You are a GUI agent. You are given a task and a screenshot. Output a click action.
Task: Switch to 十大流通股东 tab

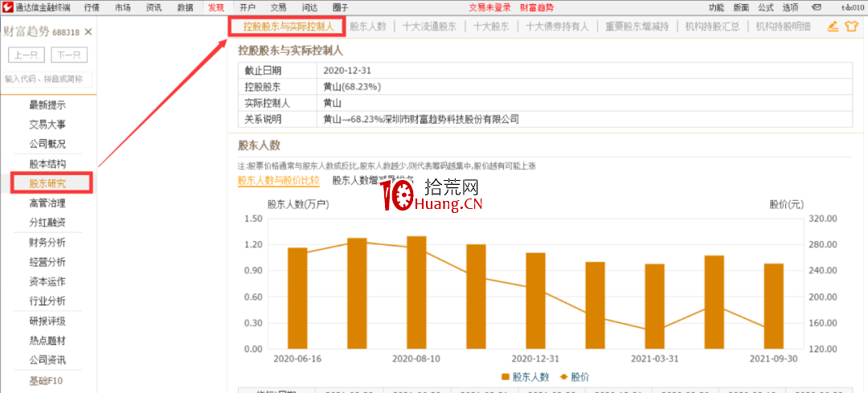tap(429, 26)
